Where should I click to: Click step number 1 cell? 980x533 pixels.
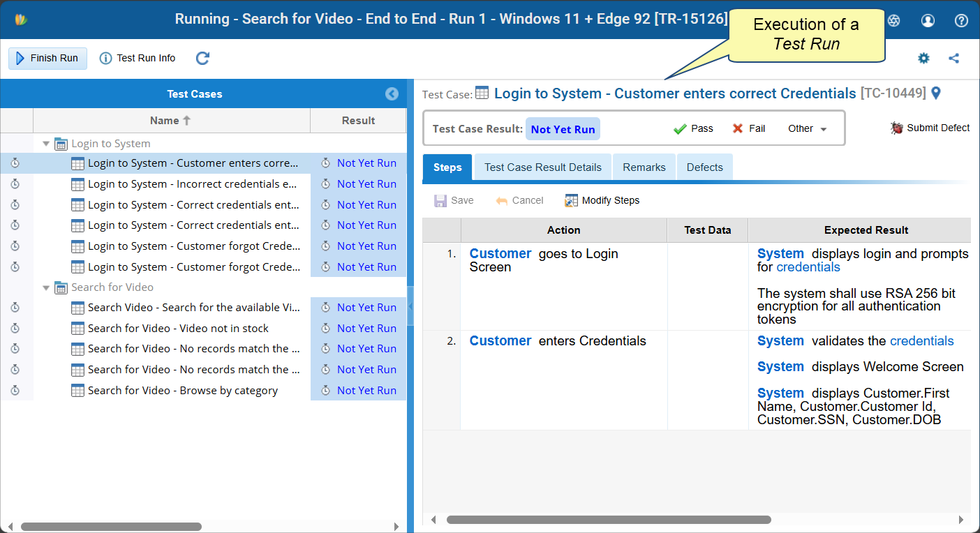click(x=442, y=286)
